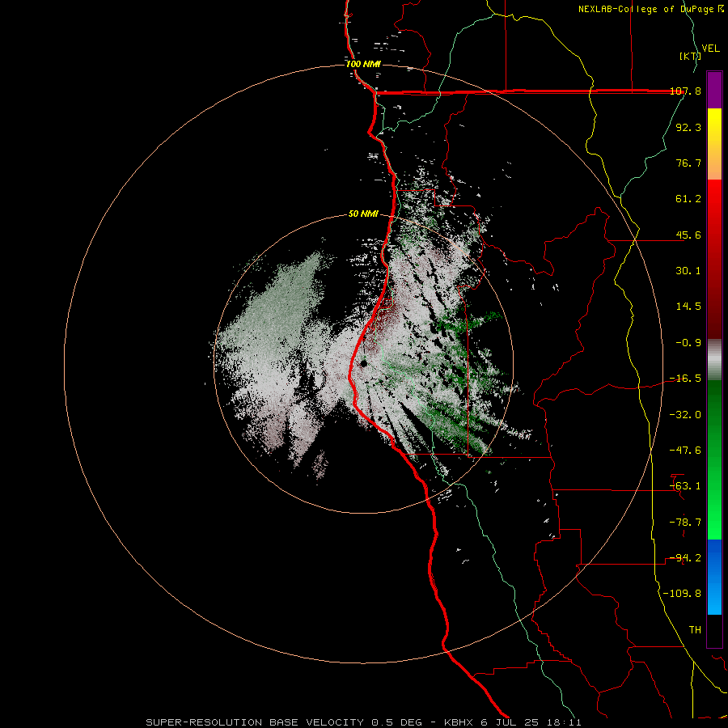The image size is (728, 728).
Task: Click the 30.1 velocity scale value
Action: [688, 271]
